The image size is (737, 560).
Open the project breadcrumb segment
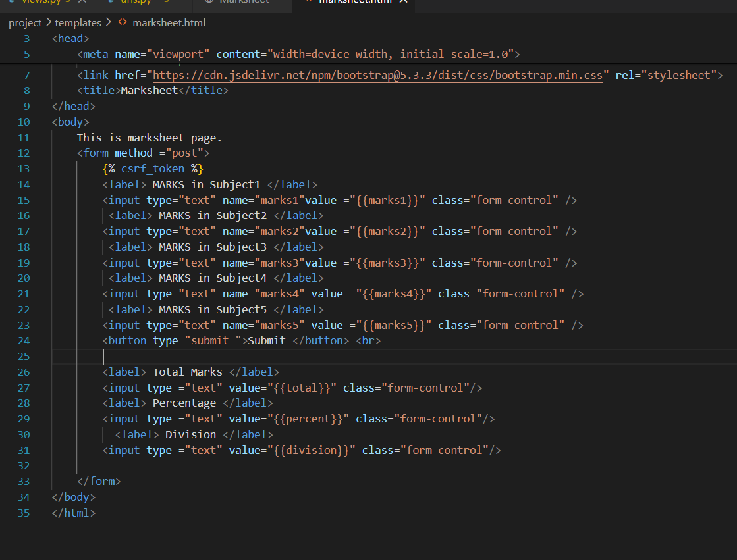(25, 22)
